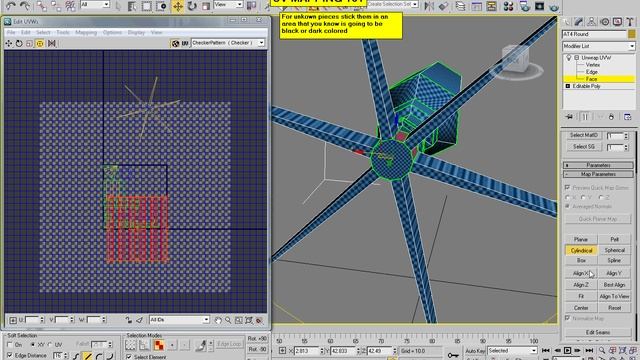Open the Utilities hammer tab
The image size is (640, 360).
tap(630, 22)
